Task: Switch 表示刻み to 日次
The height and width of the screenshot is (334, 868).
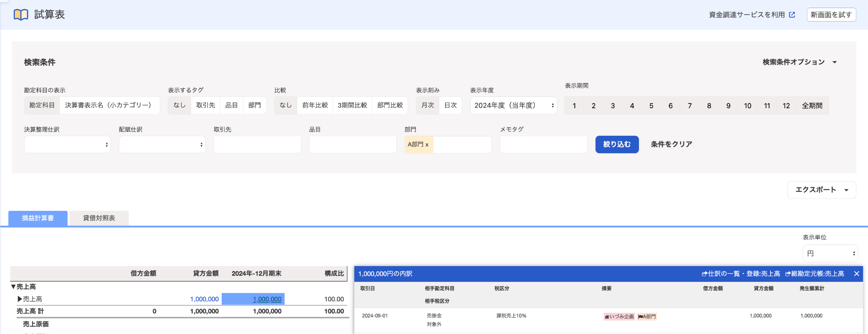Action: coord(451,105)
